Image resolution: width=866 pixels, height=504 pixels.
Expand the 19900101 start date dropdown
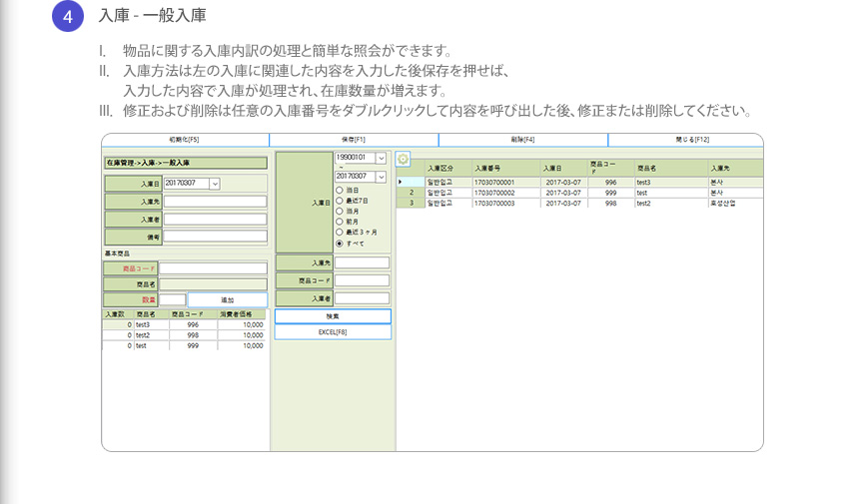coord(381,158)
